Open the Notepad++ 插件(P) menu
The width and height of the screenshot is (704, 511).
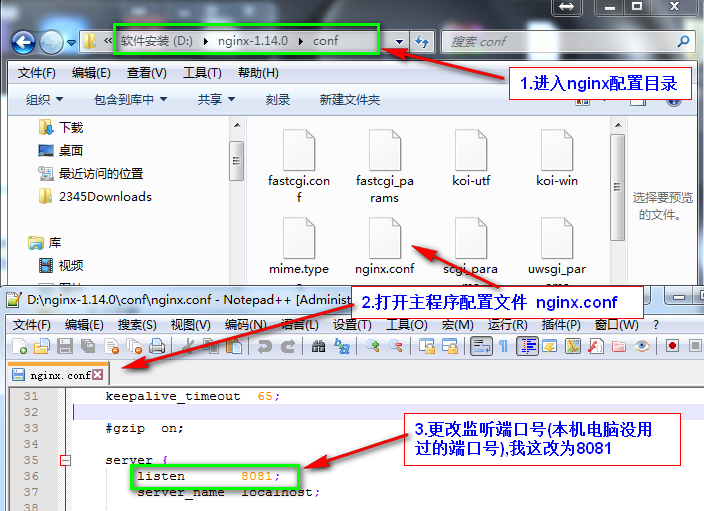click(561, 325)
